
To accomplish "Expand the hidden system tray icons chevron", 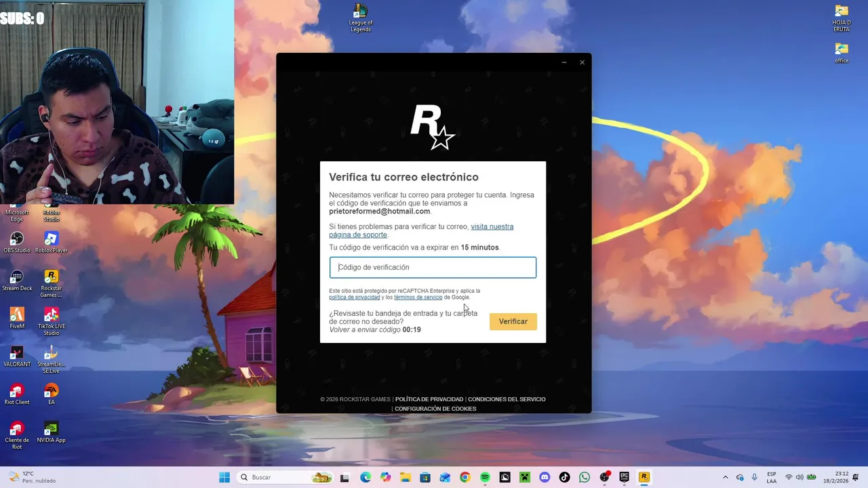I will coord(726,477).
